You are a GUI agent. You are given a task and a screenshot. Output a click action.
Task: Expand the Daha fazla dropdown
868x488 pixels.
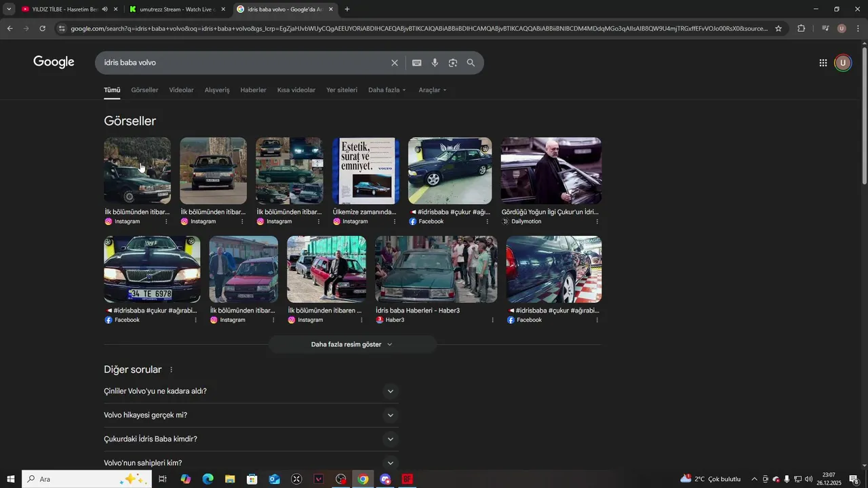[x=387, y=90]
